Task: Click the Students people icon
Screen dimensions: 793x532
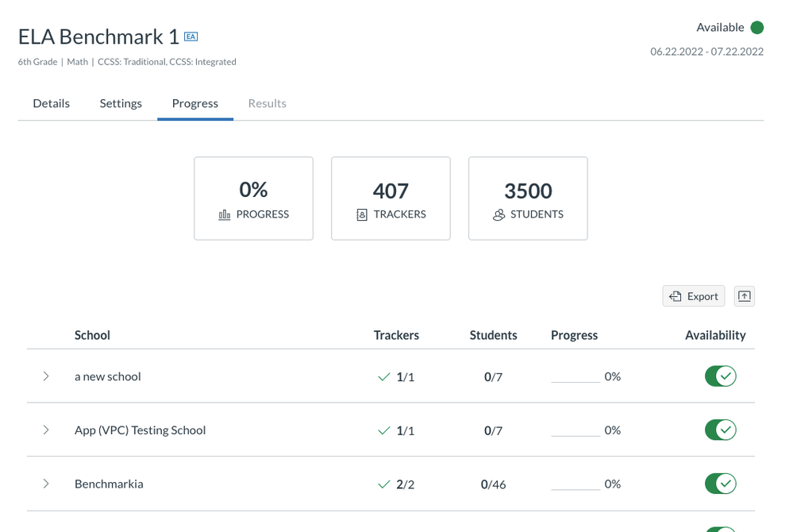Action: 499,215
